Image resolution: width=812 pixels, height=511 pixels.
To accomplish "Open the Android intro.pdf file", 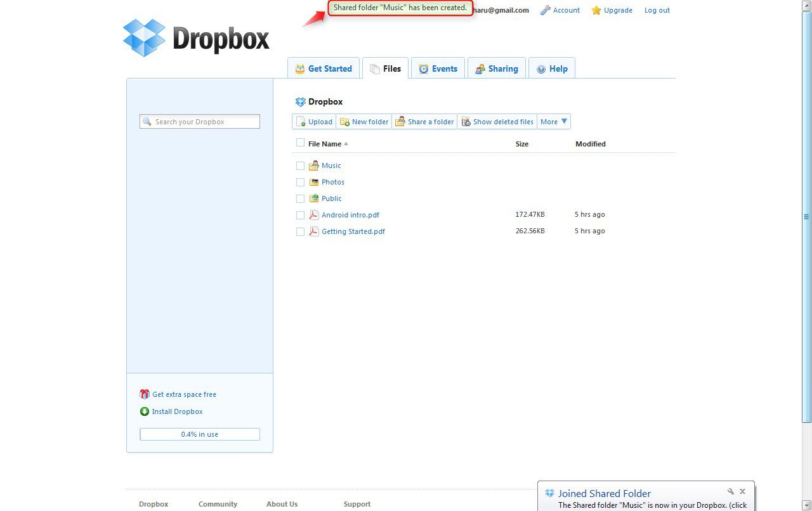I will click(x=350, y=215).
